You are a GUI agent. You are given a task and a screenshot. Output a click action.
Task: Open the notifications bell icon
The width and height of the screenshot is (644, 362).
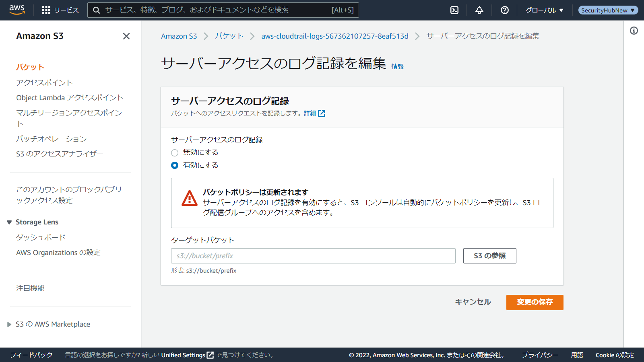pyautogui.click(x=479, y=10)
